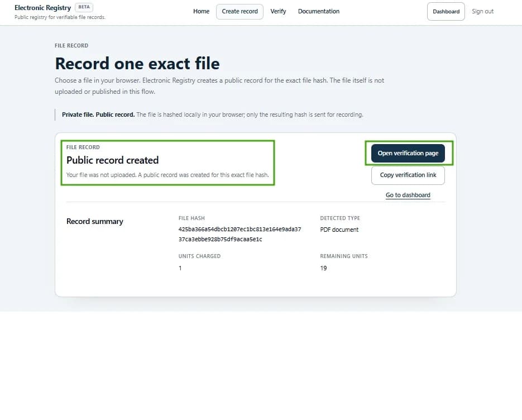This screenshot has width=522, height=420.
Task: Click the Public record created heading
Action: (x=113, y=160)
